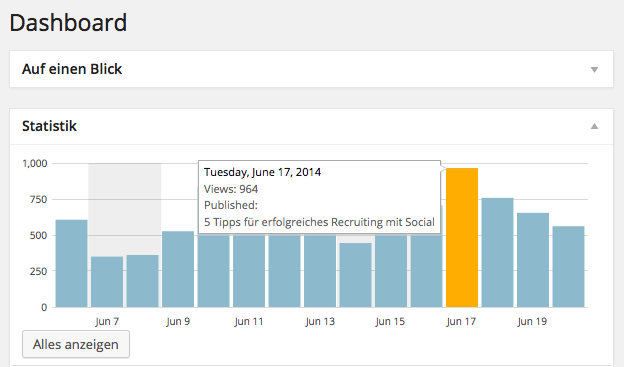
Task: Open the published post link in tooltip
Action: pyautogui.click(x=319, y=222)
